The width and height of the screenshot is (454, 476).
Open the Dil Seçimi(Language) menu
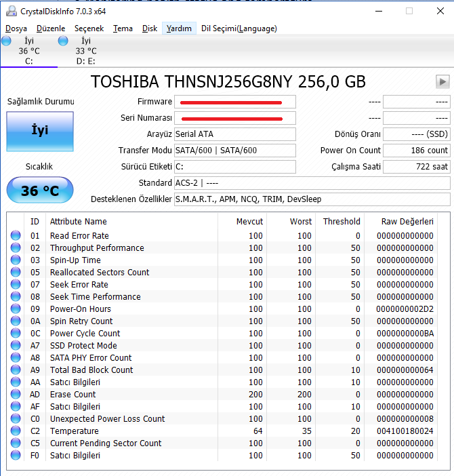click(x=239, y=28)
